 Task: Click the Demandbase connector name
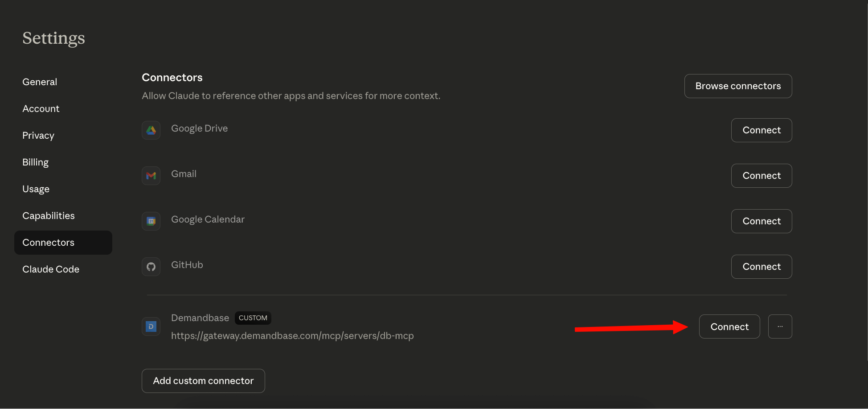pos(200,318)
